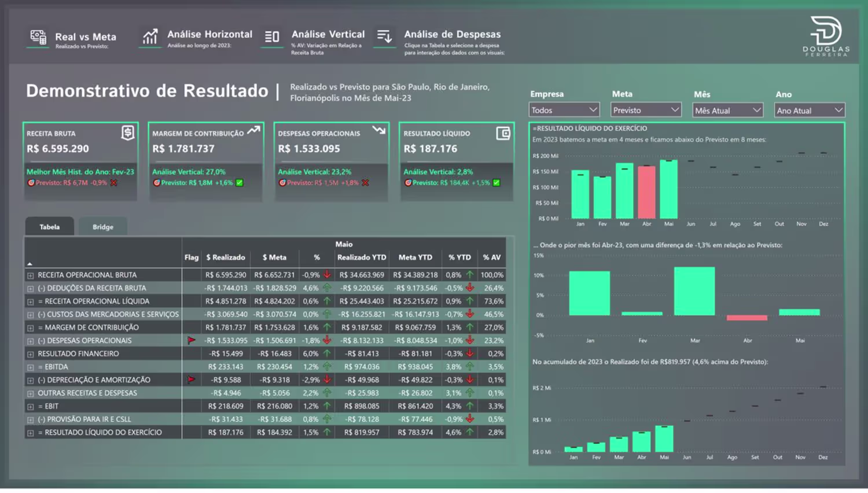Screen dimensions: 868x493
Task: Click the Margem de Contribuição trend-up icon
Action: point(253,131)
